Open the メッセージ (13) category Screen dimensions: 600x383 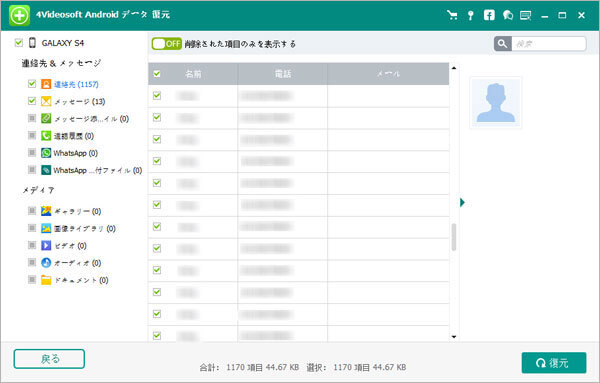(x=80, y=101)
